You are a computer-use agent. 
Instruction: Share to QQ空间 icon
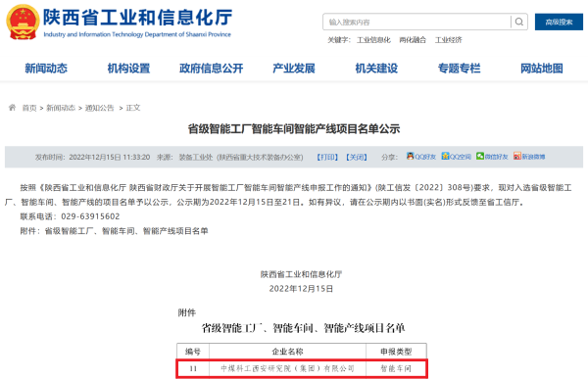point(445,156)
